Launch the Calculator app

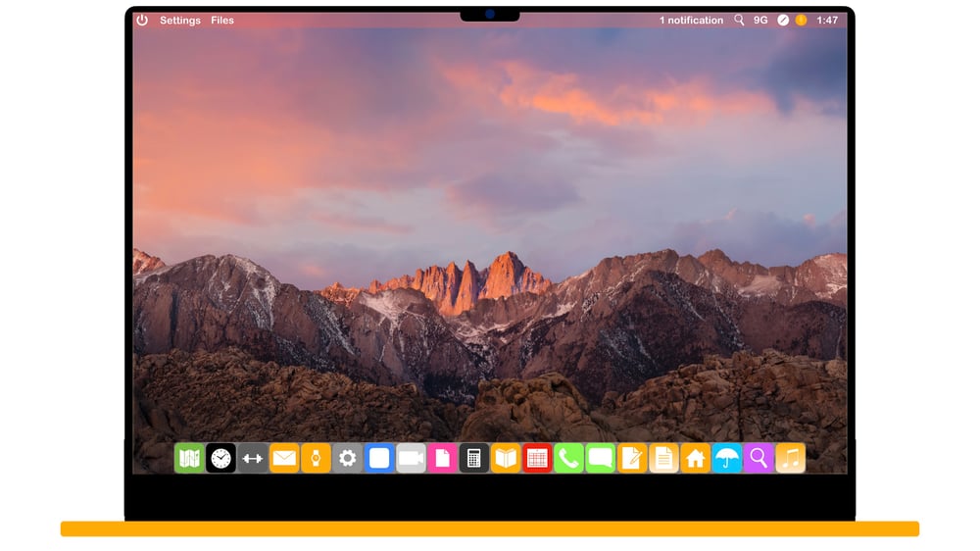pyautogui.click(x=473, y=459)
